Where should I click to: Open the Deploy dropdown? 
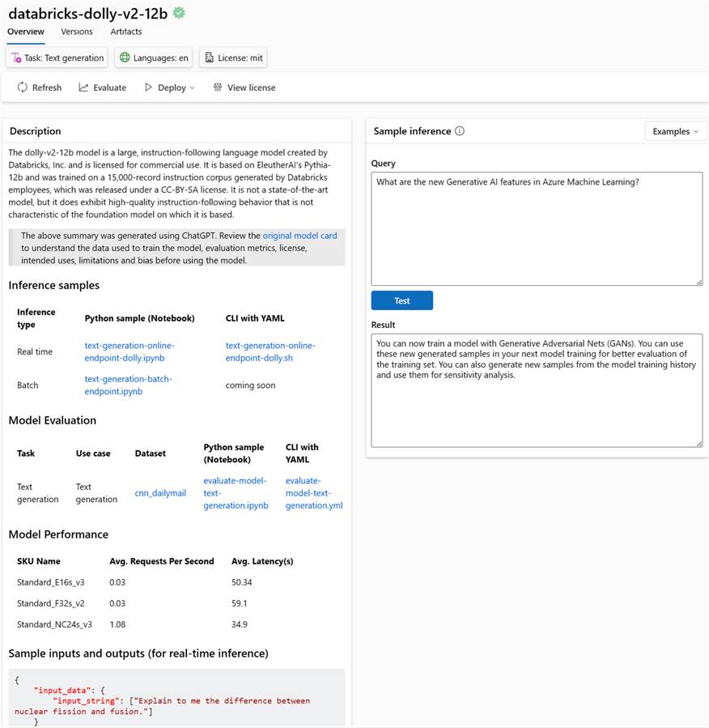coord(168,87)
